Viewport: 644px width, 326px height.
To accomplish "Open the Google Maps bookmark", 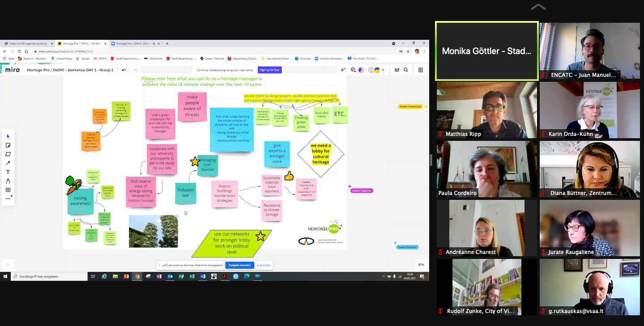I will (62, 58).
